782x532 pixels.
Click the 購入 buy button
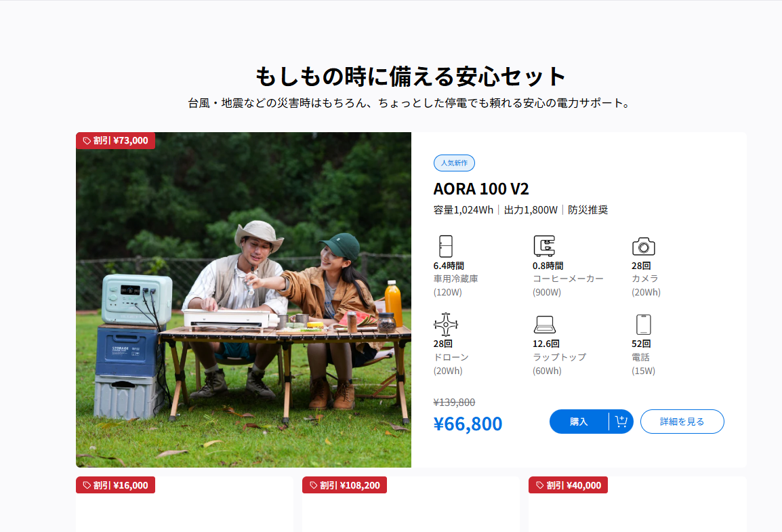coord(579,422)
